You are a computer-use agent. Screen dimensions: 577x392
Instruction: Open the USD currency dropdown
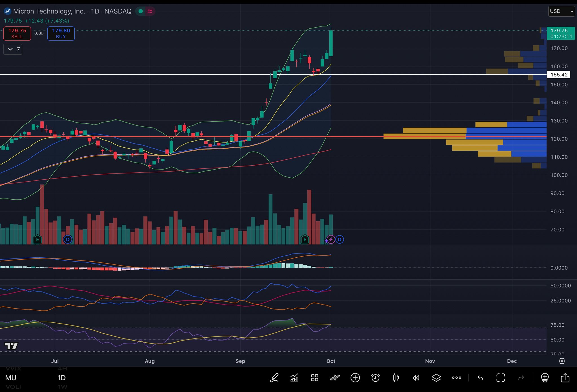pos(562,11)
